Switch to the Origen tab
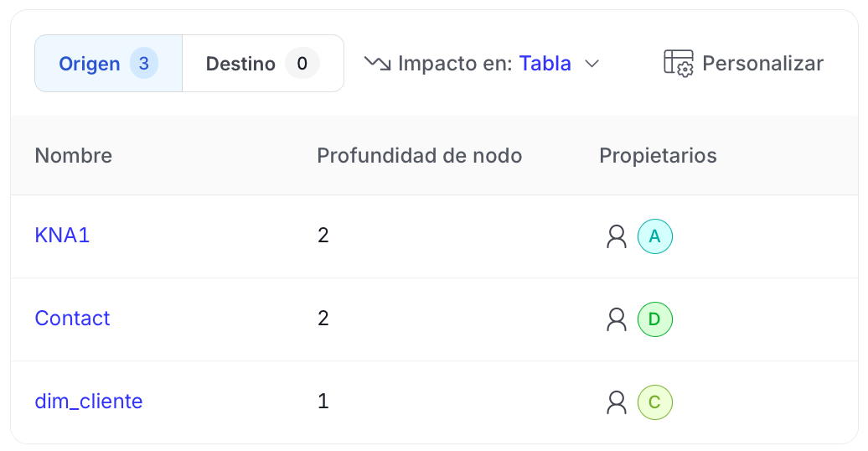This screenshot has width=868, height=451. click(x=90, y=64)
